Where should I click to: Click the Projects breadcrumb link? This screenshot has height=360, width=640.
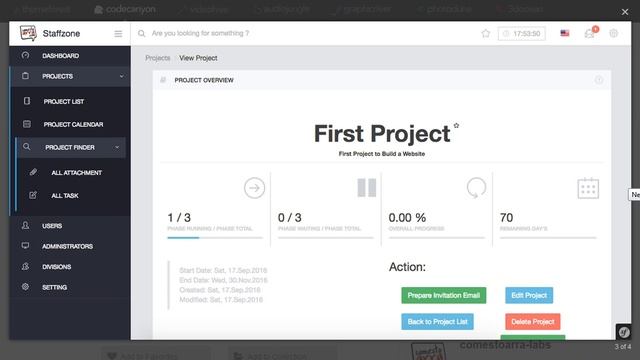click(x=158, y=58)
